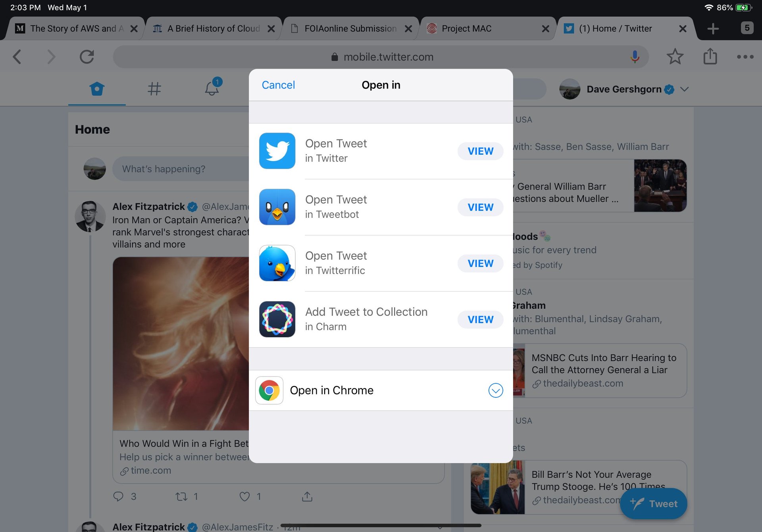Cancel the Open in dialog

[x=278, y=85]
